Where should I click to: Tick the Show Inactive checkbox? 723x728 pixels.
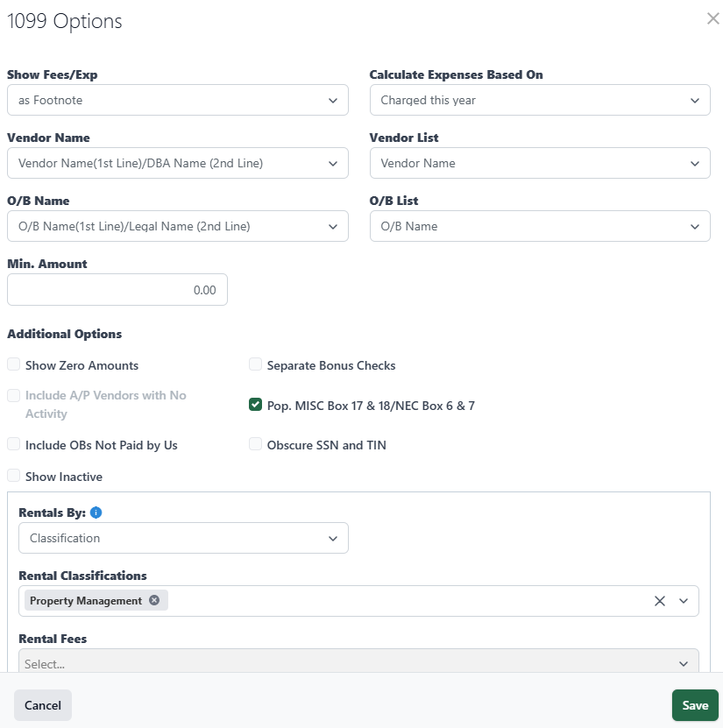point(14,477)
